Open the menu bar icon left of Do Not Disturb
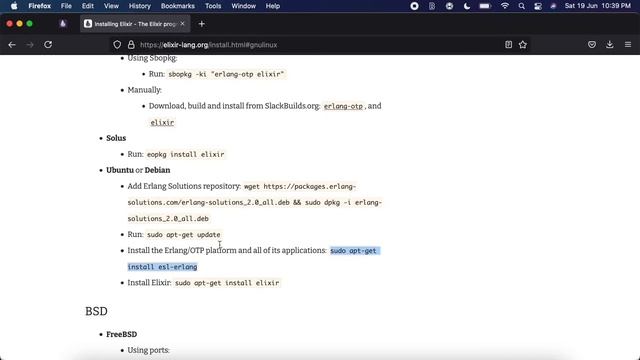Viewport: 640px width, 360px height. click(449, 6)
